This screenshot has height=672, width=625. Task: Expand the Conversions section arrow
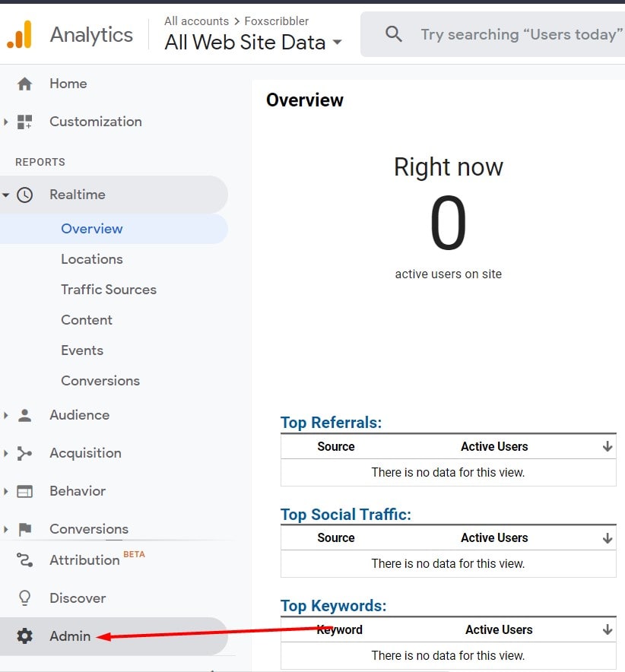point(5,529)
